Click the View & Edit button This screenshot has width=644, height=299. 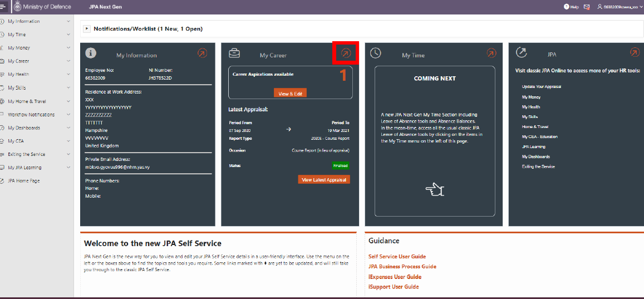click(290, 94)
